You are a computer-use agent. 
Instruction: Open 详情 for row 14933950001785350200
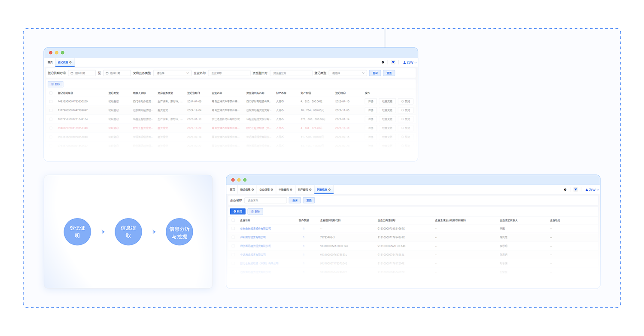(371, 101)
